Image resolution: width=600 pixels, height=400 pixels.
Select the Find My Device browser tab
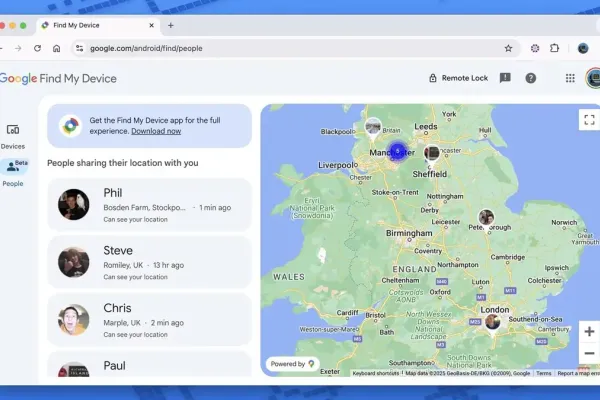[99, 25]
